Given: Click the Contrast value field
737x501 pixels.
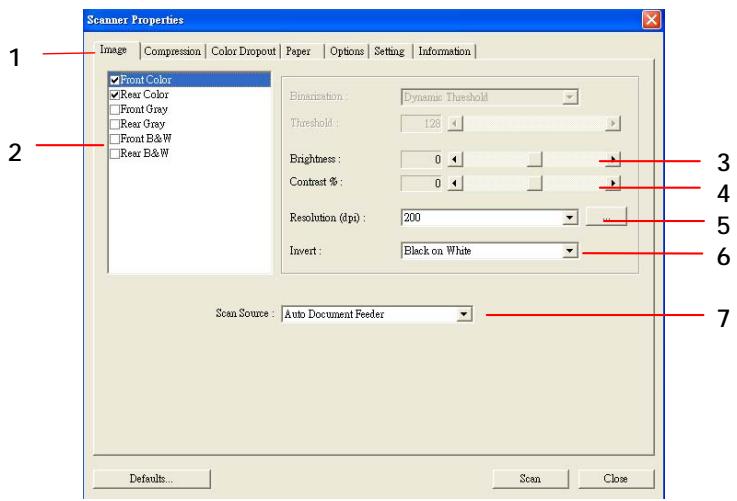Looking at the screenshot, I should [x=421, y=183].
